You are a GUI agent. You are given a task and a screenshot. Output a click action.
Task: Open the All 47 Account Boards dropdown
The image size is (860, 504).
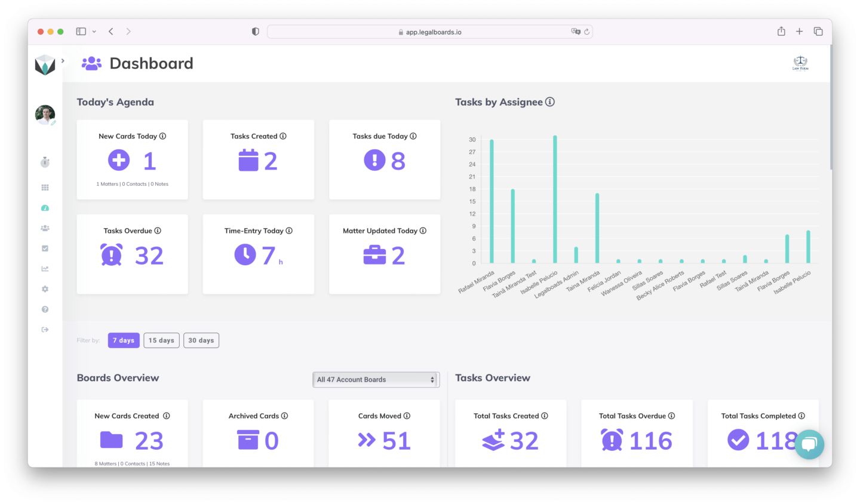pyautogui.click(x=376, y=379)
